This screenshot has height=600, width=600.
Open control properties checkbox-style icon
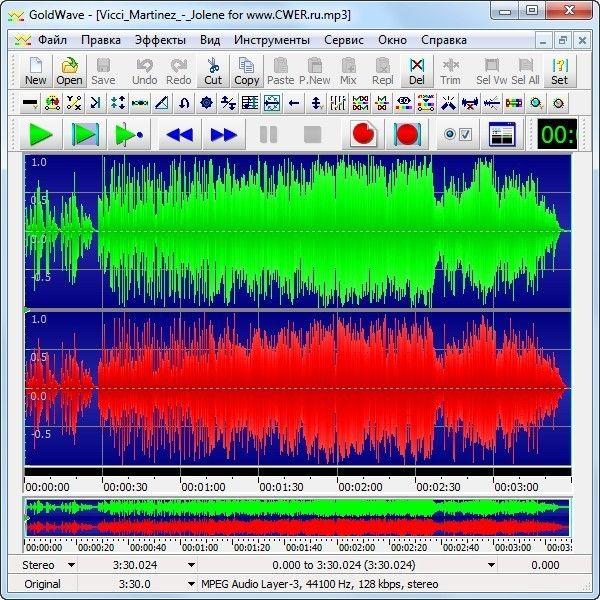tap(457, 134)
